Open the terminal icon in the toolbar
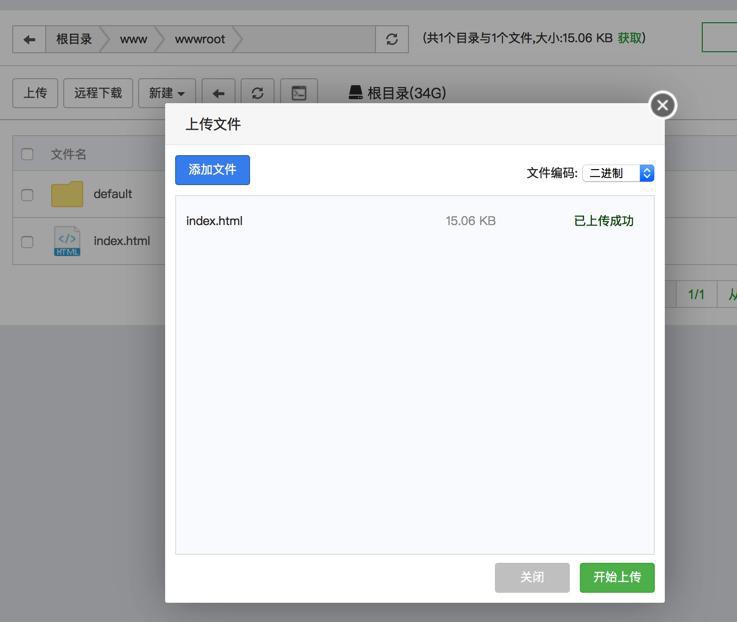Image resolution: width=737 pixels, height=622 pixels. click(299, 93)
